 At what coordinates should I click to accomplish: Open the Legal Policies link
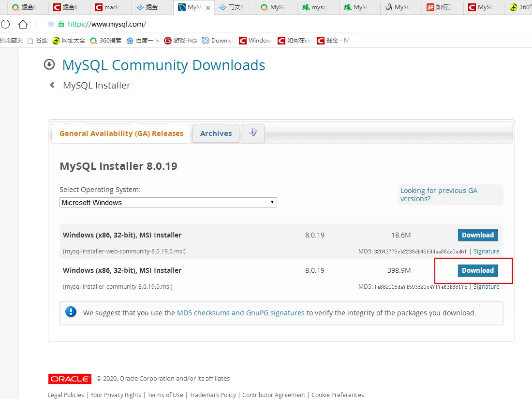pos(66,395)
